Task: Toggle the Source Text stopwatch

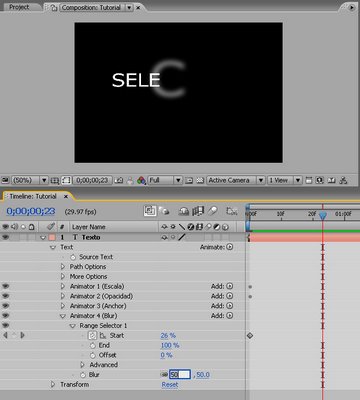Action: pos(73,257)
